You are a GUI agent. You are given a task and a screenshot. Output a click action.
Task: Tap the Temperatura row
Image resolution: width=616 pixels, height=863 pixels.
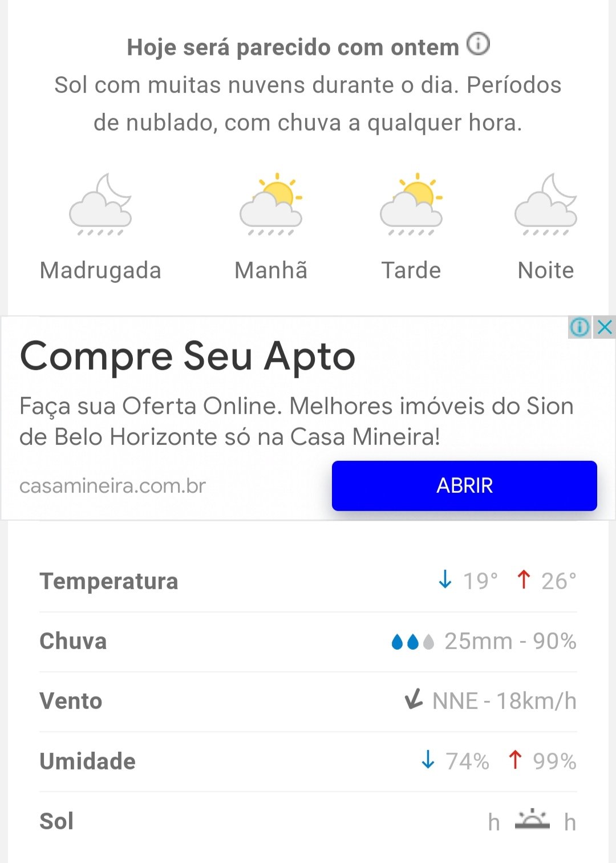click(308, 582)
